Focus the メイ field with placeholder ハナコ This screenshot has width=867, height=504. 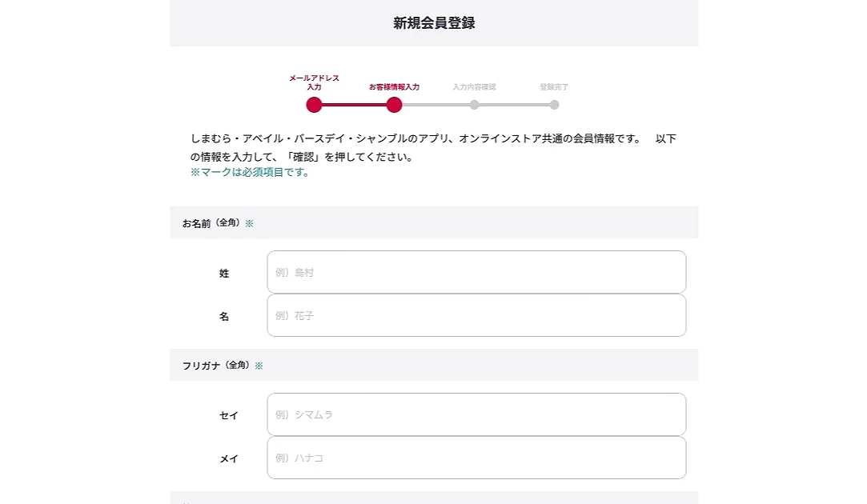click(x=476, y=458)
